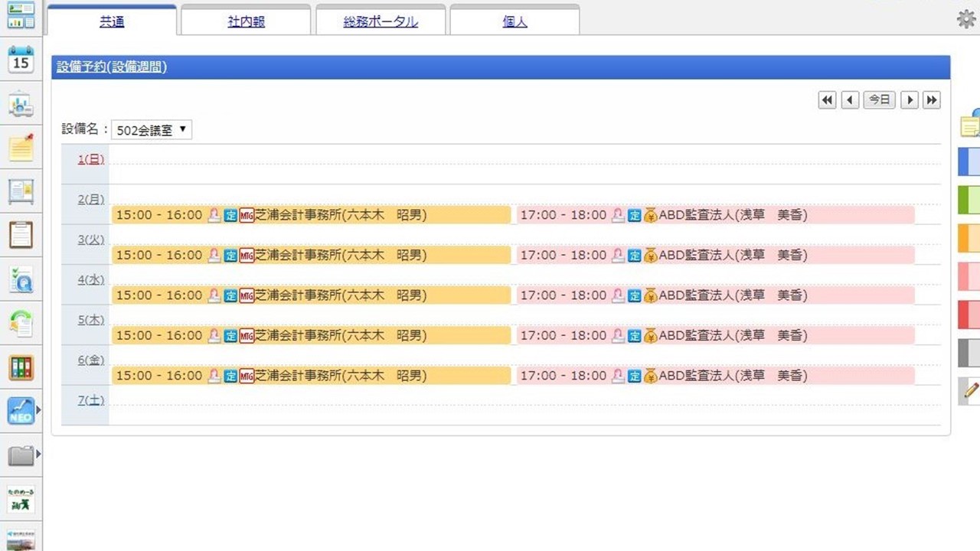Expand the arrow next to folder icon
The width and height of the screenshot is (980, 551).
pyautogui.click(x=38, y=455)
